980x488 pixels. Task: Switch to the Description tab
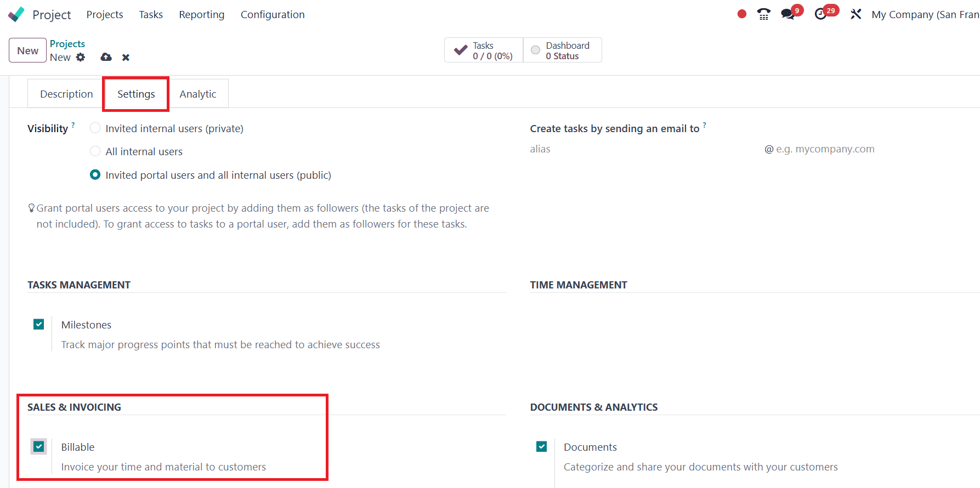coord(66,94)
